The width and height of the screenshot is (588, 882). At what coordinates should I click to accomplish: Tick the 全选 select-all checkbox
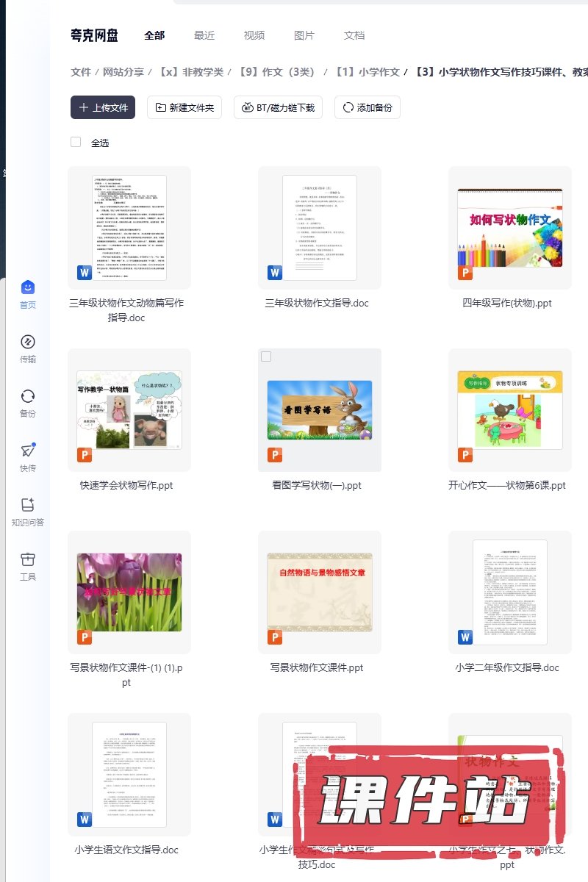pos(76,142)
